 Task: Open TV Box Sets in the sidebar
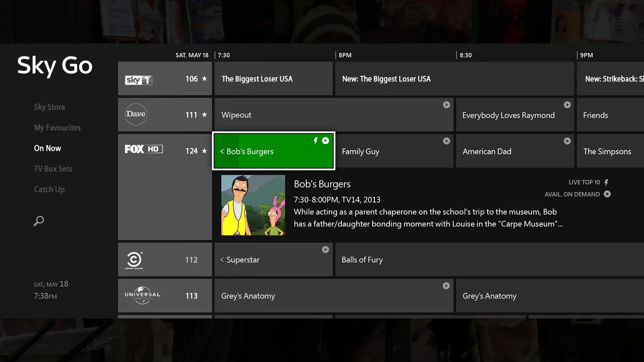53,169
